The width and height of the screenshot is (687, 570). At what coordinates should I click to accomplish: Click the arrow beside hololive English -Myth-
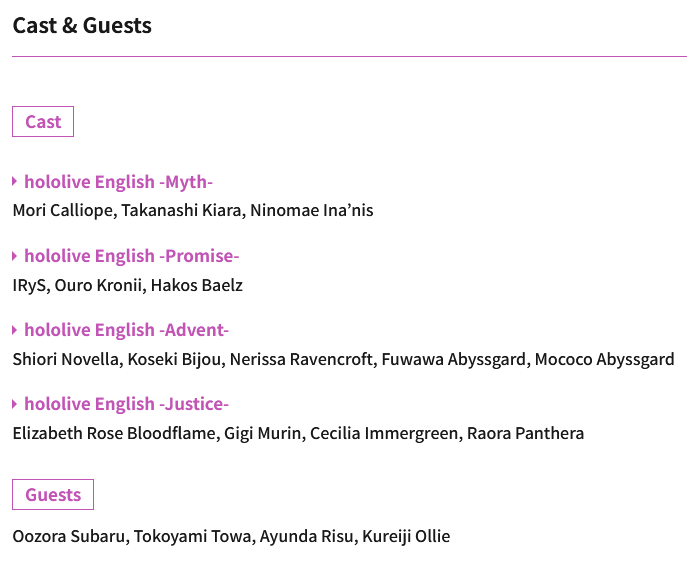[14, 181]
